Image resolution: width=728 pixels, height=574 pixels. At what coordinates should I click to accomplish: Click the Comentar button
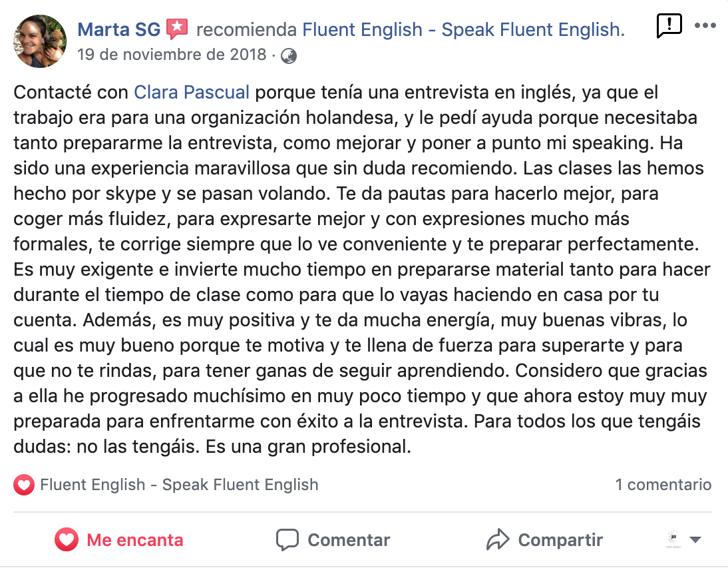coord(333,540)
